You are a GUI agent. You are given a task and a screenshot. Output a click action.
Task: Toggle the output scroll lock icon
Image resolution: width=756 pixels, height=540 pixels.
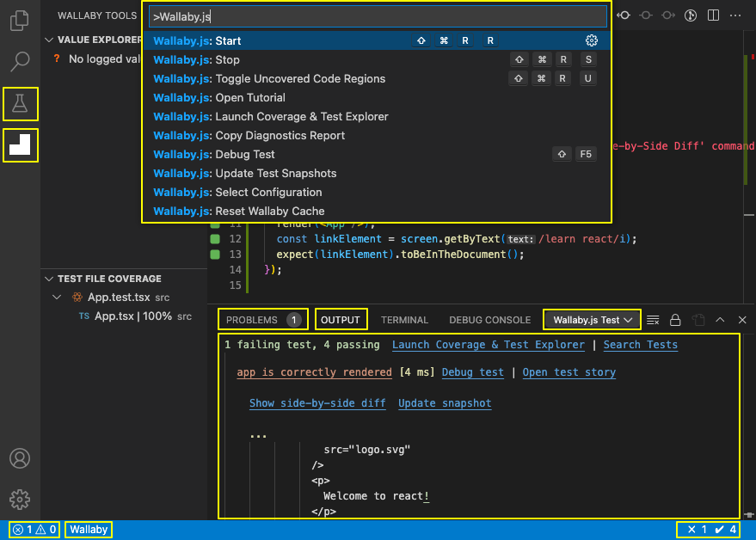tap(675, 320)
